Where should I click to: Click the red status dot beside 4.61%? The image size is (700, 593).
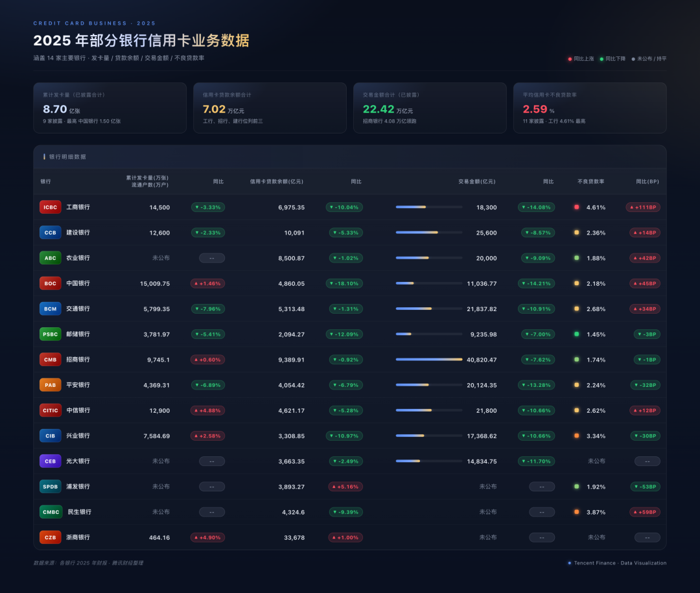click(577, 207)
